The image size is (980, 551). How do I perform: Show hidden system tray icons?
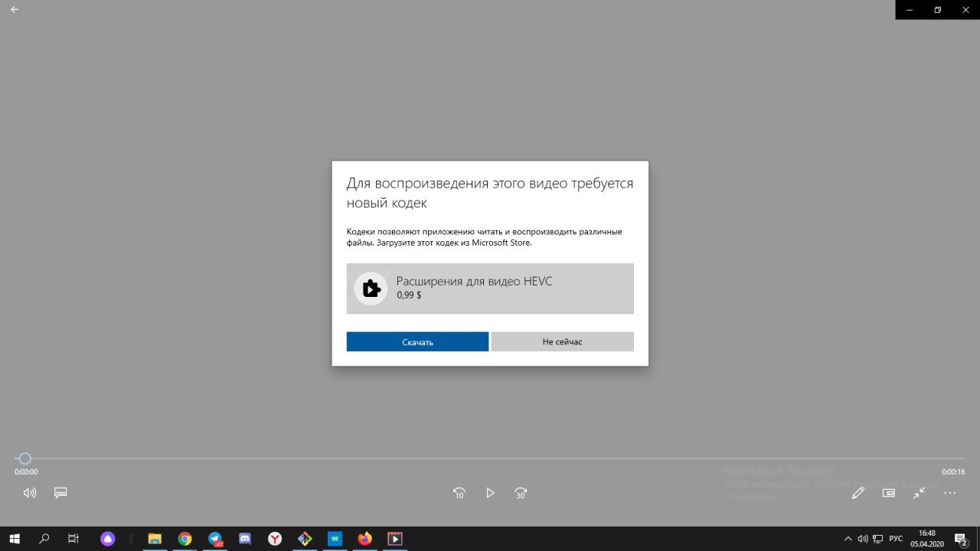848,539
